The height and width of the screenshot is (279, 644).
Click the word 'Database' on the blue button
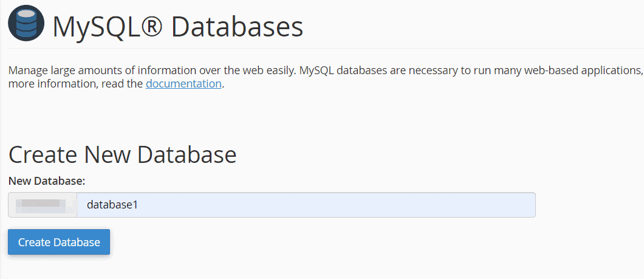(x=77, y=242)
